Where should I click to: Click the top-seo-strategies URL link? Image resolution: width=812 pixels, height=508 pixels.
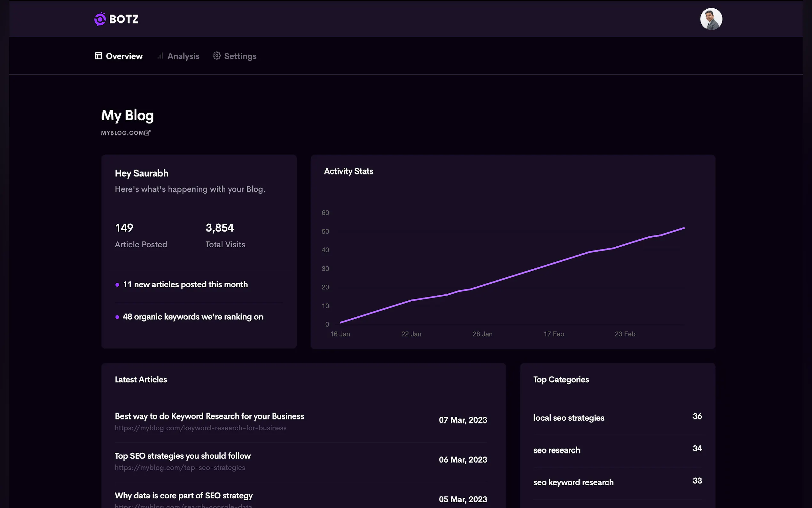180,467
